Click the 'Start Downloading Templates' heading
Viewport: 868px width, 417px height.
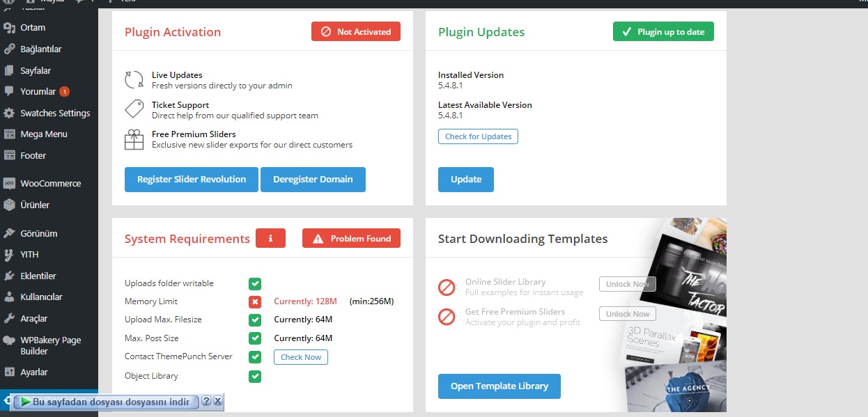pyautogui.click(x=523, y=239)
